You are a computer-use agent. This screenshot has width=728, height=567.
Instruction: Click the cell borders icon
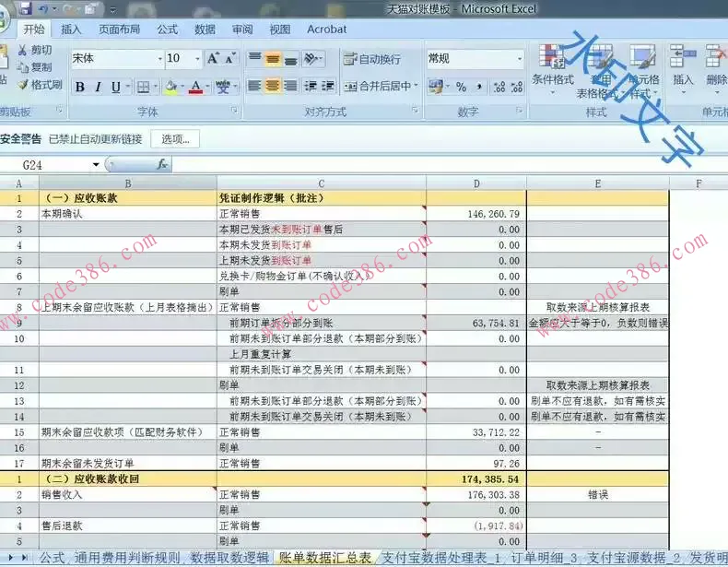point(144,87)
